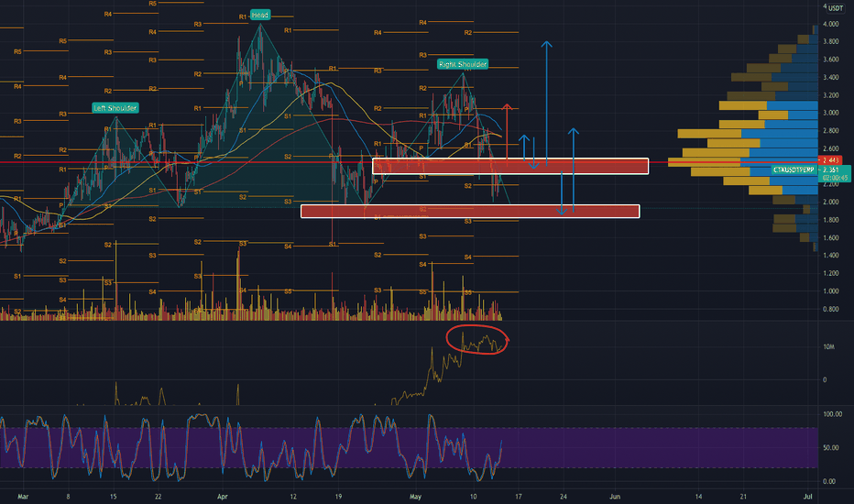Open the USDT currency selector

pyautogui.click(x=836, y=7)
